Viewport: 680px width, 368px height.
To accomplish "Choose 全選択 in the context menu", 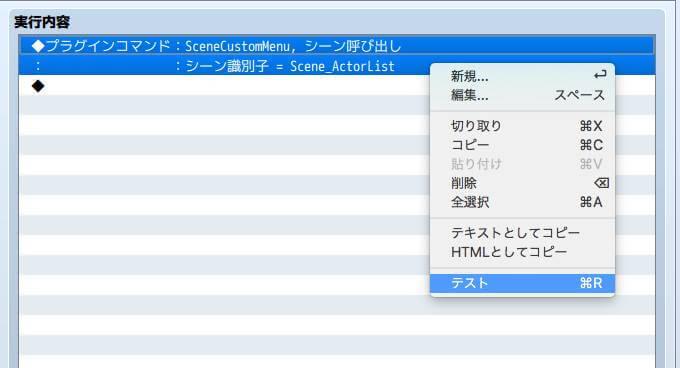I will tap(522, 202).
